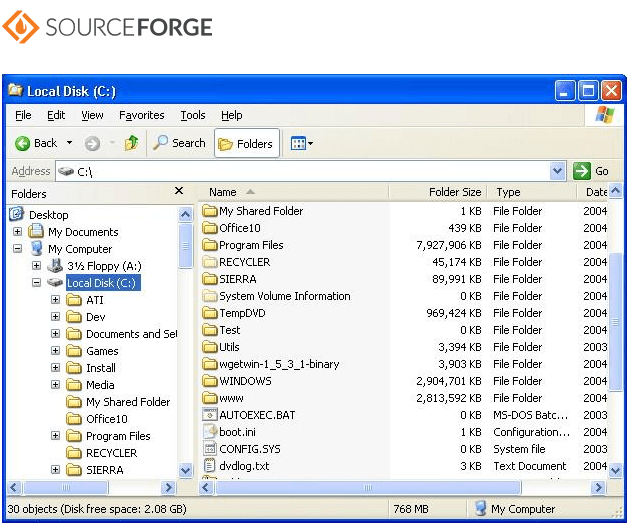The height and width of the screenshot is (523, 627).
Task: Click SIERRA folder icon in file list
Action: [x=210, y=279]
